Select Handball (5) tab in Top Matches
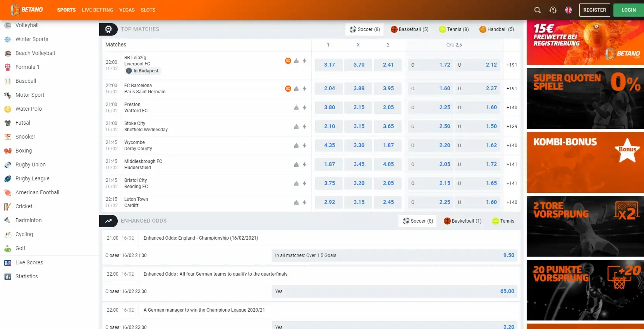This screenshot has width=644, height=329. click(497, 29)
